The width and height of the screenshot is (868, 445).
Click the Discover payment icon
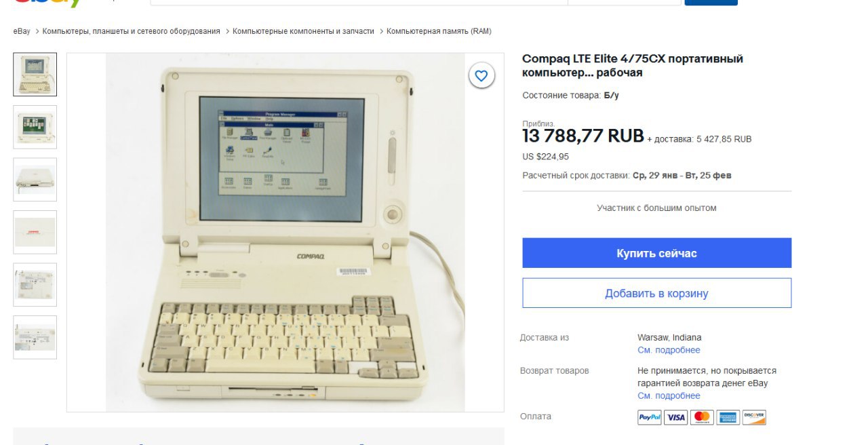[x=754, y=417]
